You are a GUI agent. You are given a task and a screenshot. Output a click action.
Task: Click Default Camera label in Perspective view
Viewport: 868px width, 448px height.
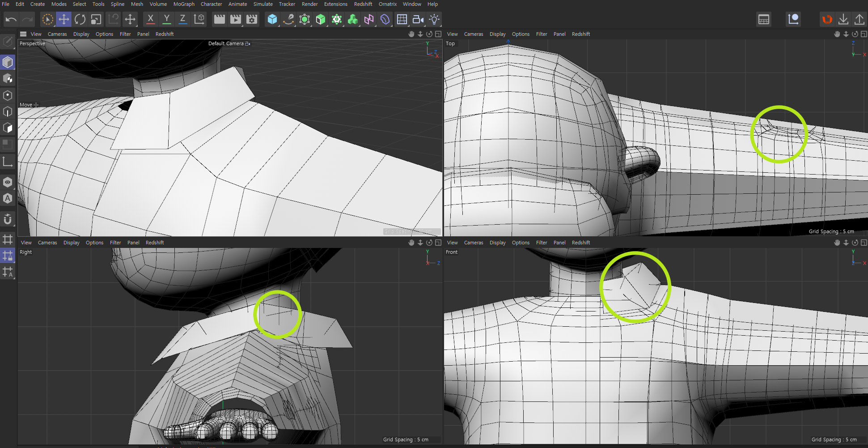[x=226, y=43]
